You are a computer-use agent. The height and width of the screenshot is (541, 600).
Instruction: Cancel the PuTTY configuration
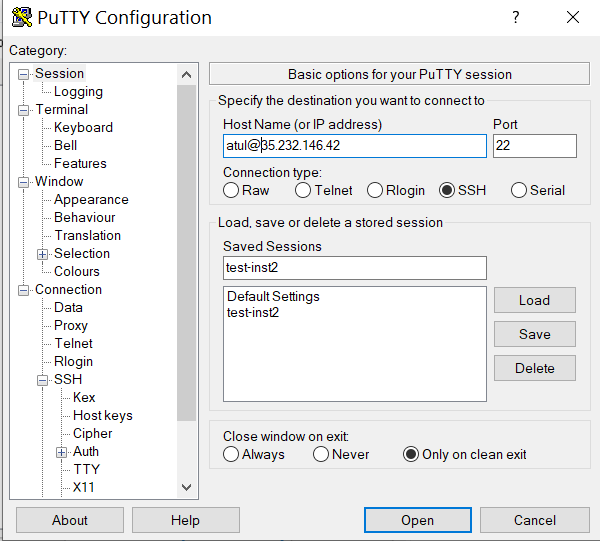coord(535,520)
